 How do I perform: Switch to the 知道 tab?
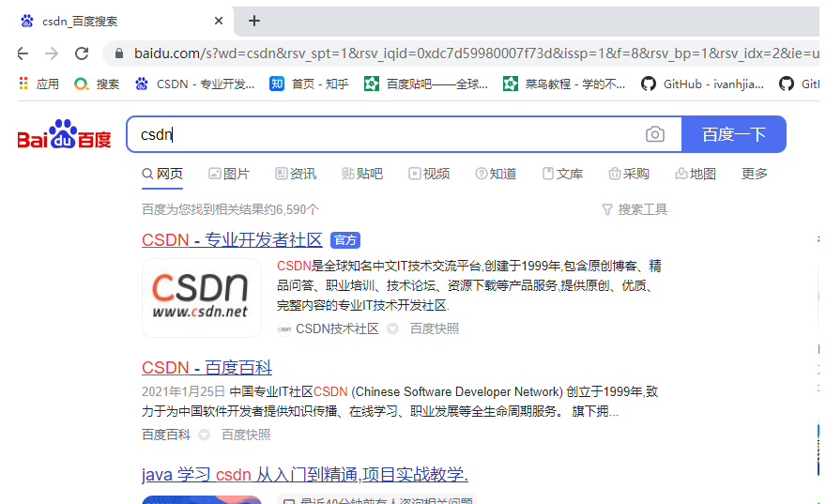coord(496,174)
